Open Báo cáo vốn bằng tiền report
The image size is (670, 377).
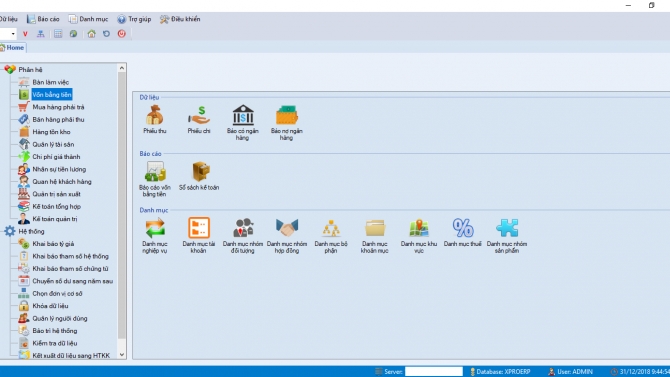[x=155, y=179]
